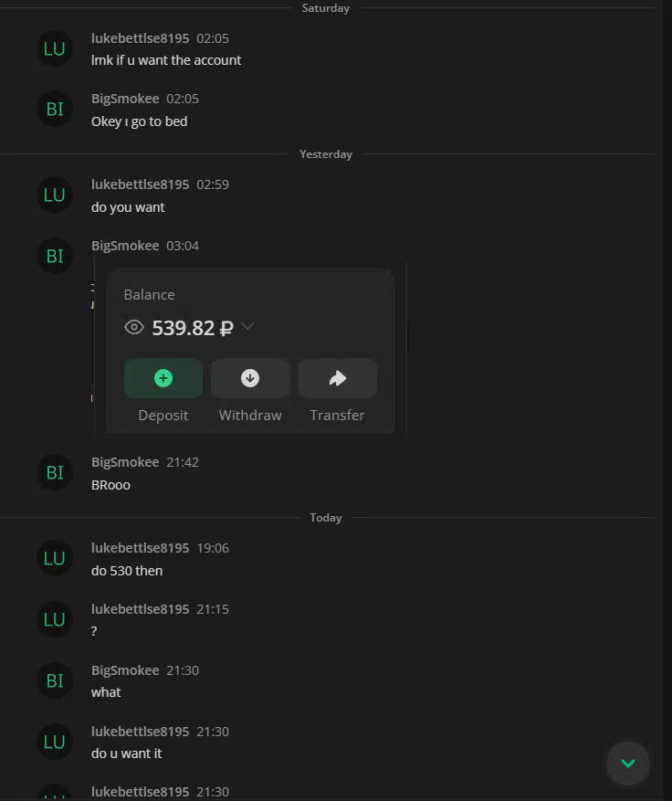Click the green Deposit plus icon
This screenshot has height=801, width=672.
pos(163,378)
